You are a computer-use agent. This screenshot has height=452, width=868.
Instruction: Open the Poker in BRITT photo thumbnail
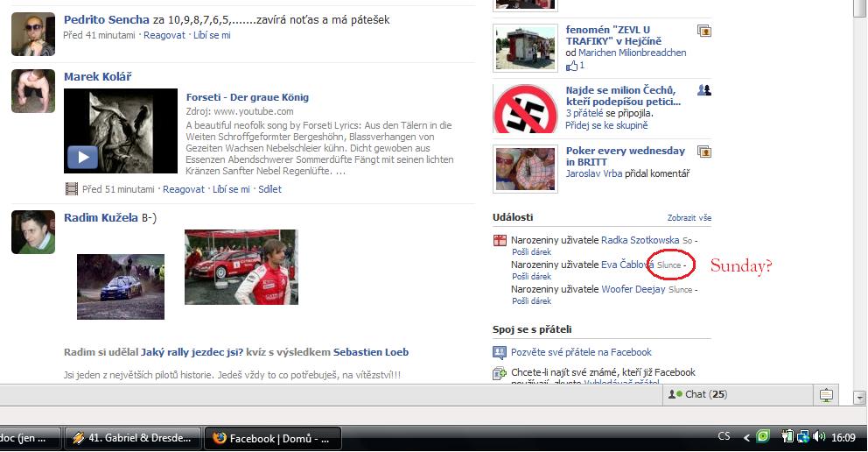pos(525,169)
